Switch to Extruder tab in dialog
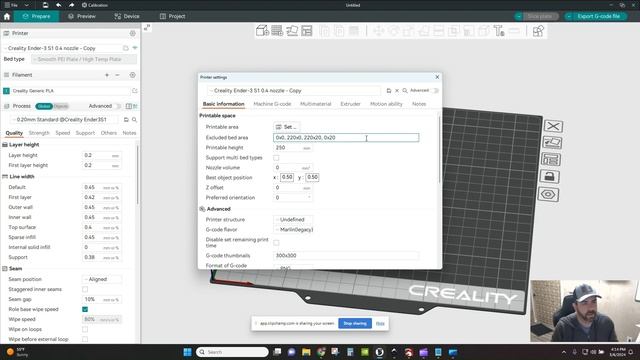 pyautogui.click(x=350, y=104)
